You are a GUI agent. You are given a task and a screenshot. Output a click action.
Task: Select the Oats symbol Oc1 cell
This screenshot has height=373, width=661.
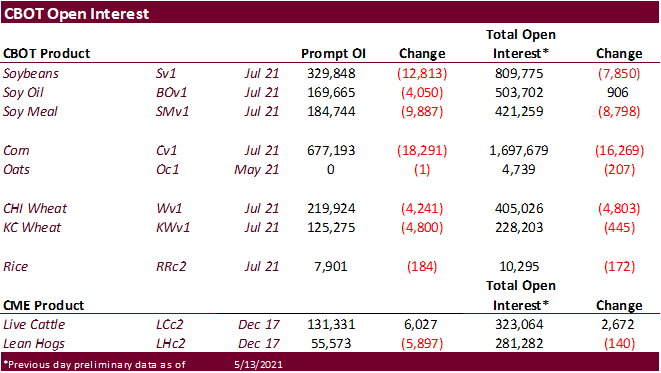(x=167, y=169)
